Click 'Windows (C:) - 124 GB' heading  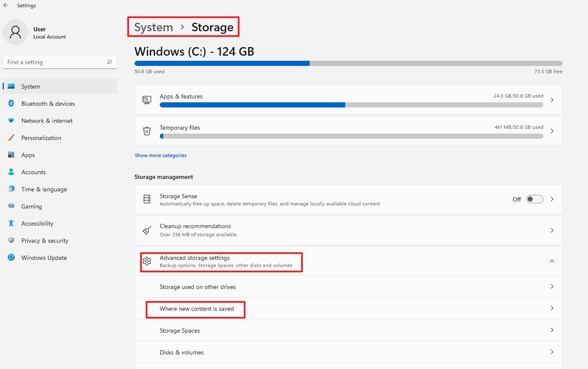[x=194, y=52]
